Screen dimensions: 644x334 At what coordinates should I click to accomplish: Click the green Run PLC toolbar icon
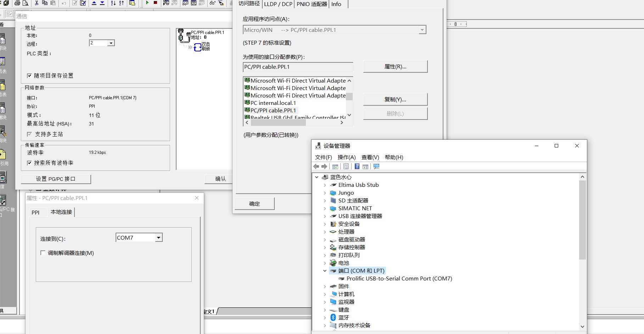pos(147,3)
